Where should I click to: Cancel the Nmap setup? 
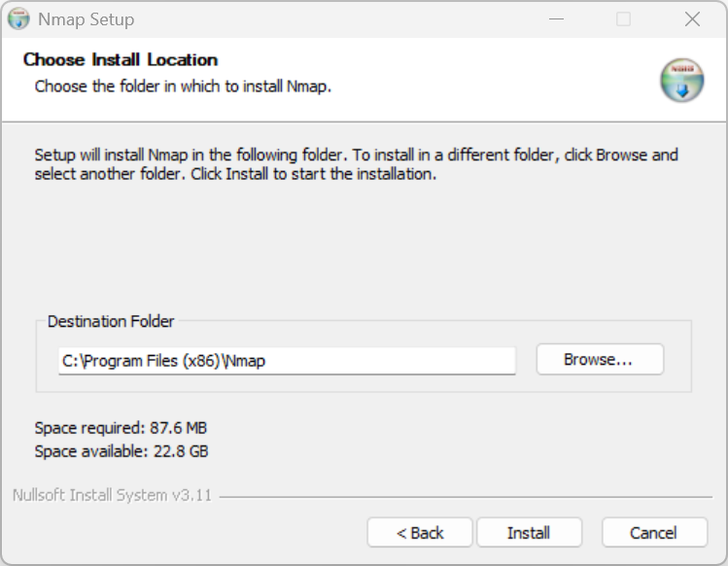(x=653, y=533)
